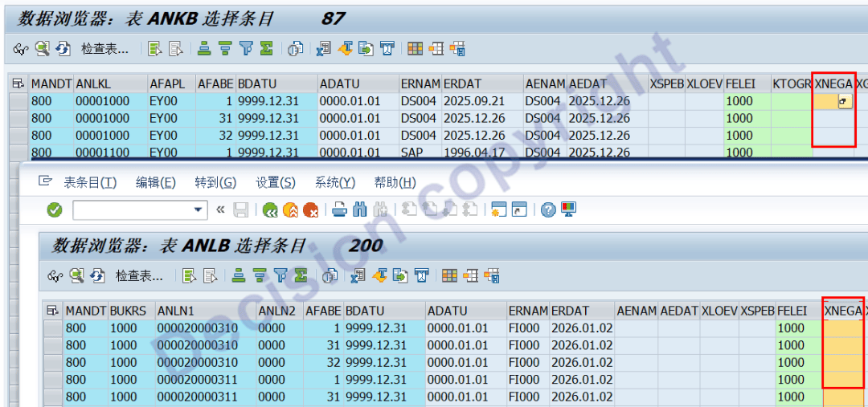The image size is (868, 407).
Task: Click the filter funnel icon in ANKB toolbar
Action: [246, 49]
